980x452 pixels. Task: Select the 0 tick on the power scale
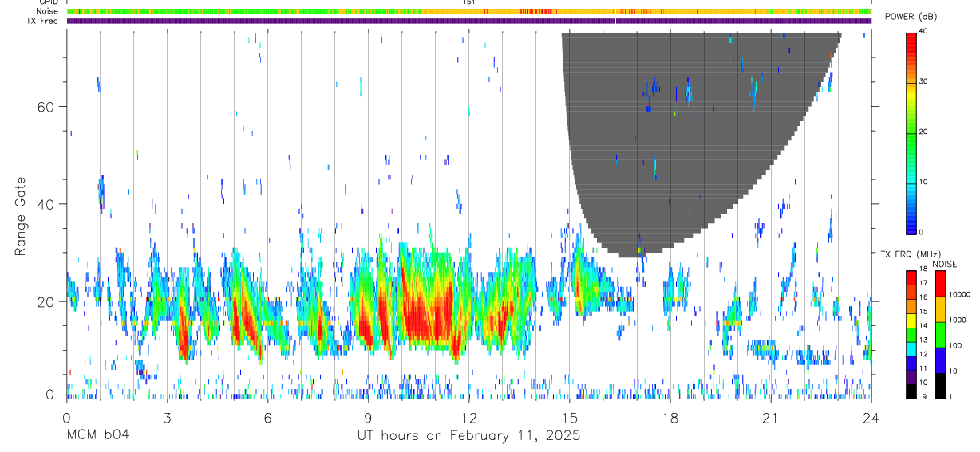(x=922, y=232)
